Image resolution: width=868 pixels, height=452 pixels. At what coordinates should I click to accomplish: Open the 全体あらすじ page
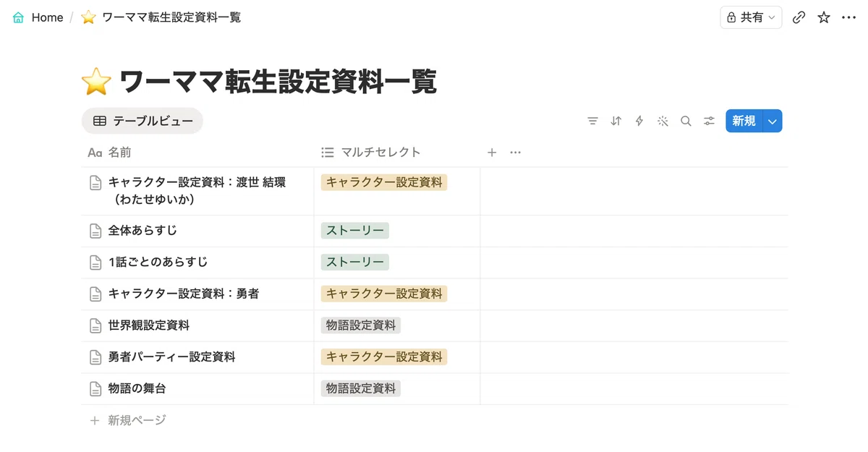pyautogui.click(x=142, y=231)
